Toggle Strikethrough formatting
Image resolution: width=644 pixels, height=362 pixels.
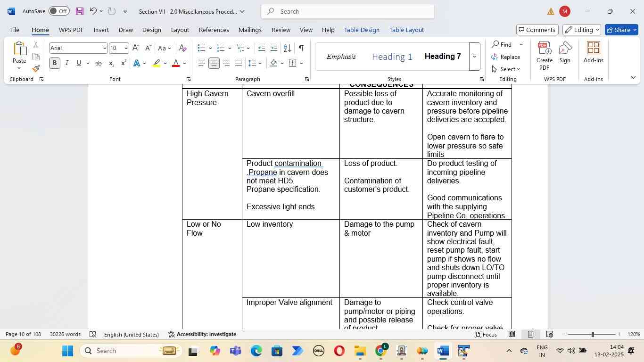(99, 63)
